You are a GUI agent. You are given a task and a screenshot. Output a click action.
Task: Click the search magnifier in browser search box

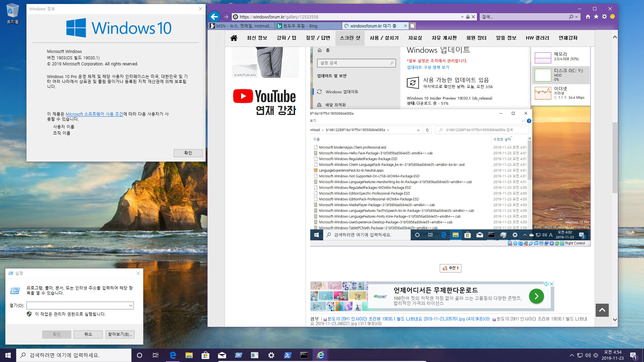pyautogui.click(x=571, y=17)
